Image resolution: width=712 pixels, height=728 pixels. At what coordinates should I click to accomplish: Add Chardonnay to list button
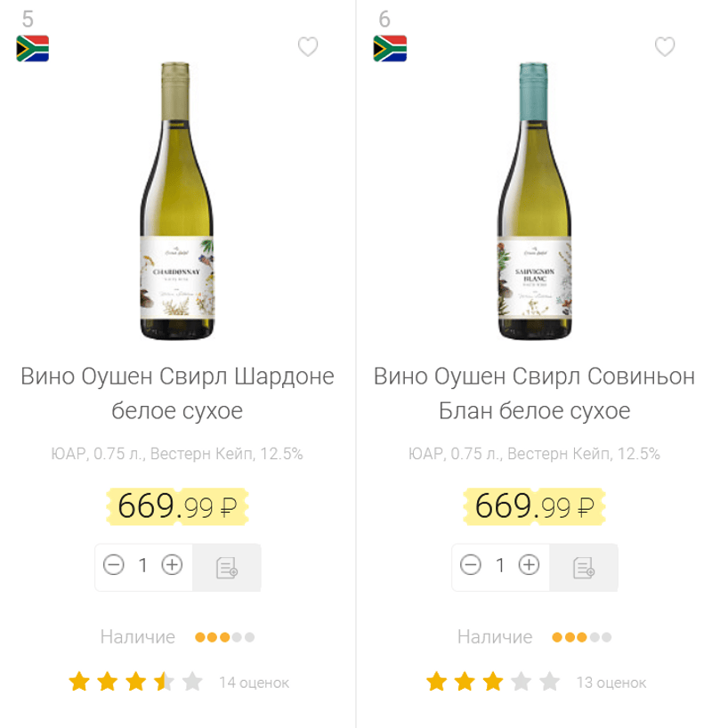pos(227,567)
